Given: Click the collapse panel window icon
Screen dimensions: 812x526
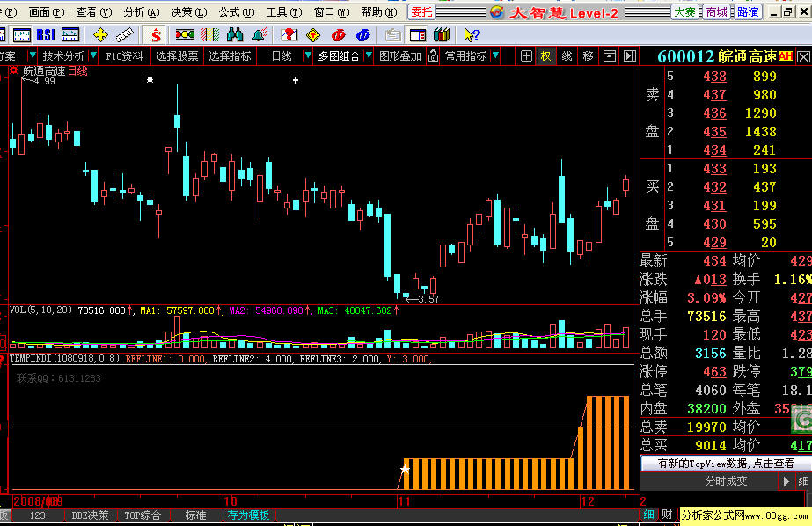Looking at the screenshot, I should pos(610,56).
